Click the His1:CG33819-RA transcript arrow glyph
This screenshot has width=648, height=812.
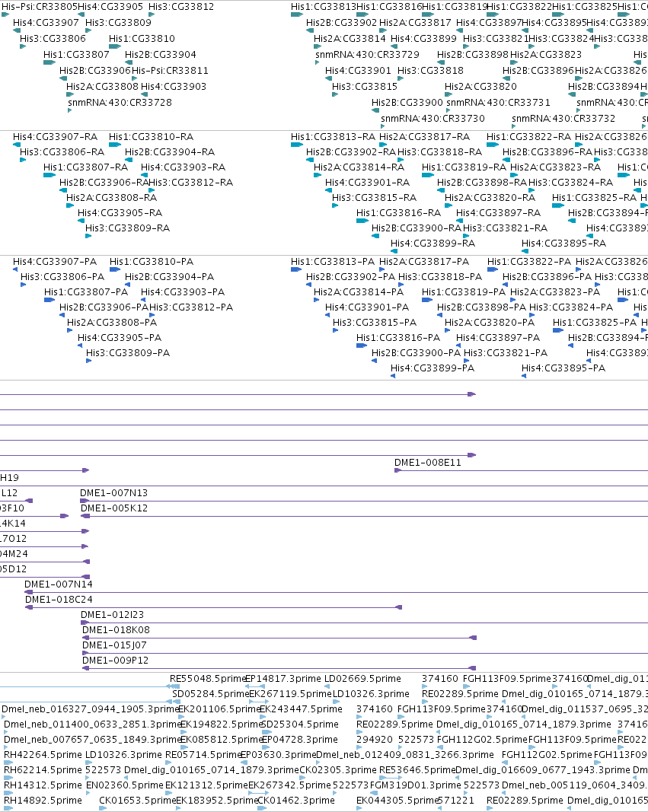tap(428, 175)
